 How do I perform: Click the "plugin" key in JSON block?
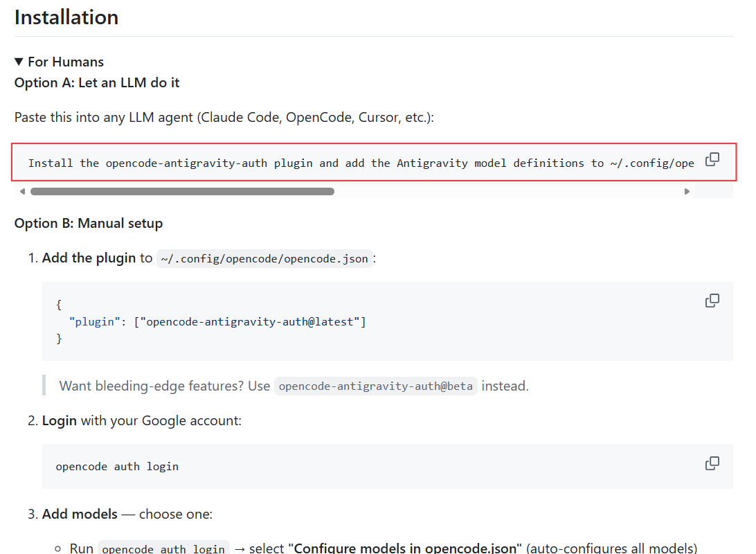tap(94, 321)
